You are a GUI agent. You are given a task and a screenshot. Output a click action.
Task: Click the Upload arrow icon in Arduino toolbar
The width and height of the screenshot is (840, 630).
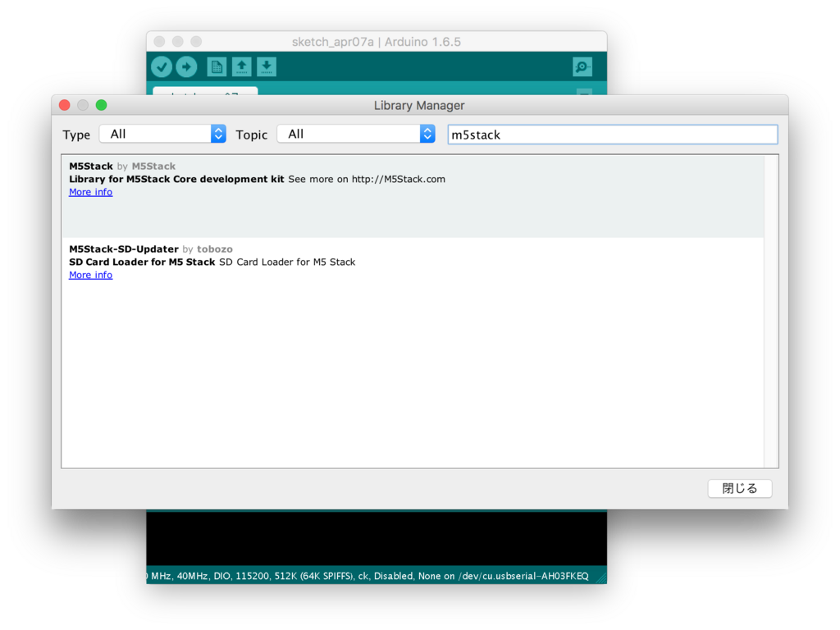point(186,67)
